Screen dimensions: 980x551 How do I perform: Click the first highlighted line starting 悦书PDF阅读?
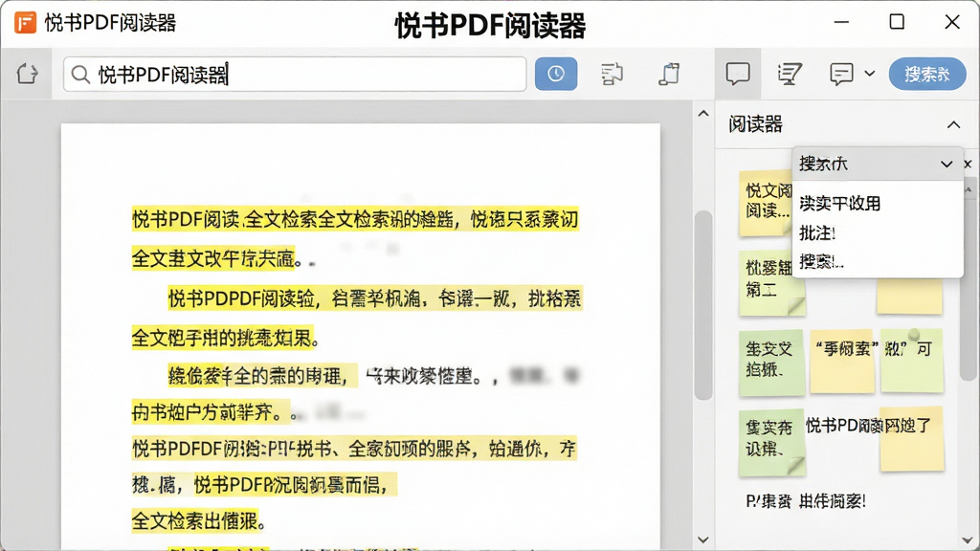[355, 219]
